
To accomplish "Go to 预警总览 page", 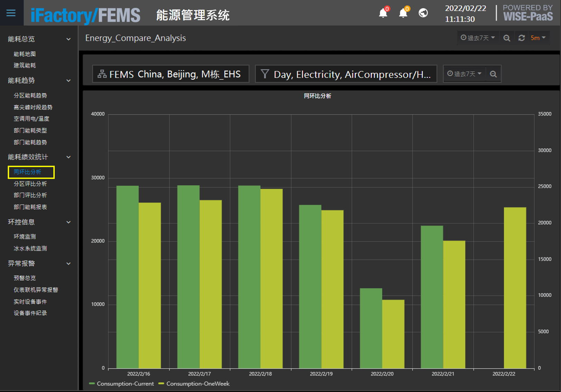I will [x=25, y=278].
